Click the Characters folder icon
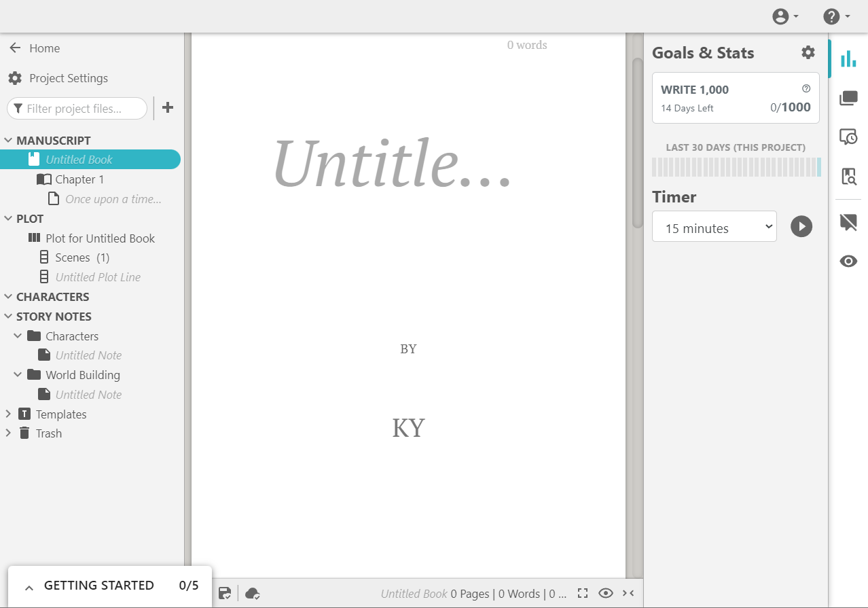The image size is (868, 608). [x=34, y=336]
